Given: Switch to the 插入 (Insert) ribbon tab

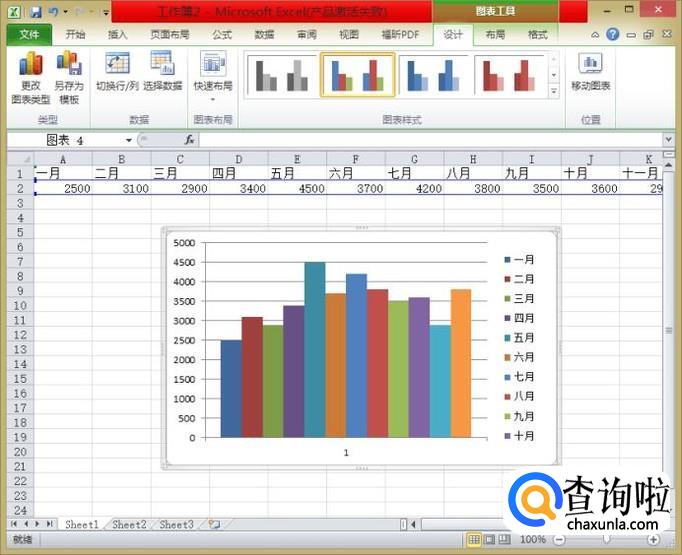Looking at the screenshot, I should pyautogui.click(x=118, y=34).
